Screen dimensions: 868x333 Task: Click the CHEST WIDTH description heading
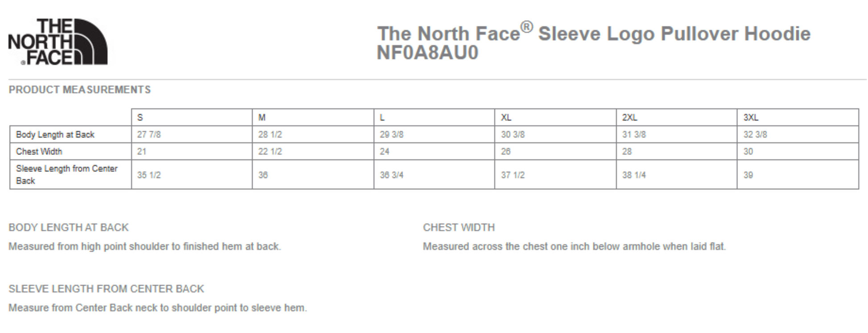click(459, 227)
